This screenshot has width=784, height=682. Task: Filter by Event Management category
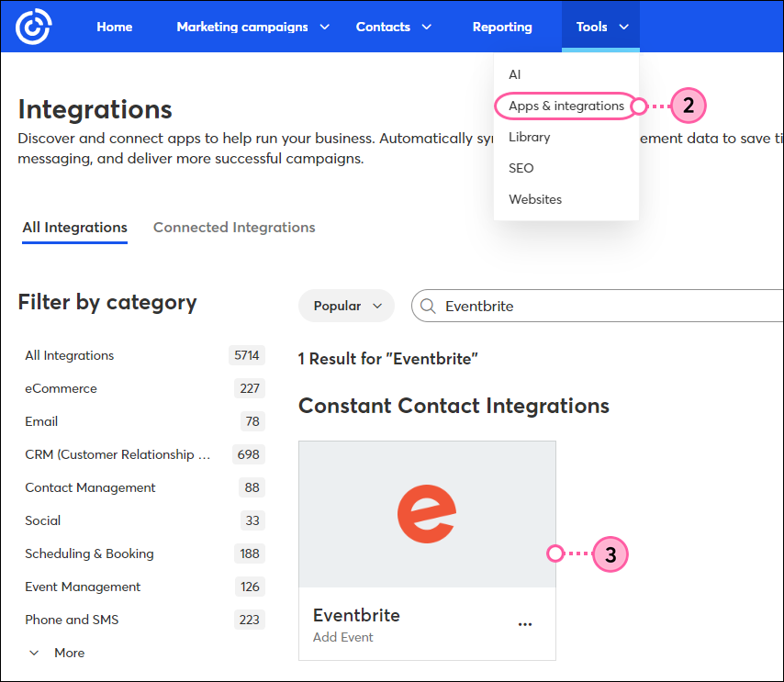point(83,587)
